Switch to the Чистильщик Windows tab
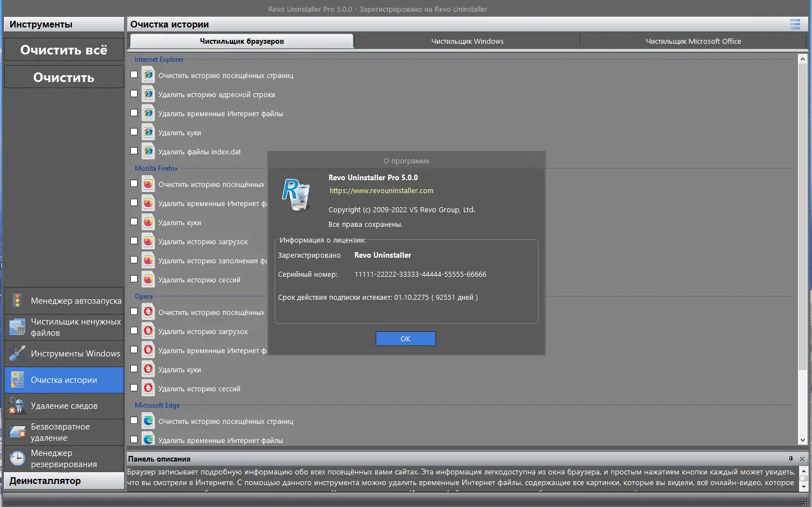This screenshot has width=812, height=507. click(467, 40)
